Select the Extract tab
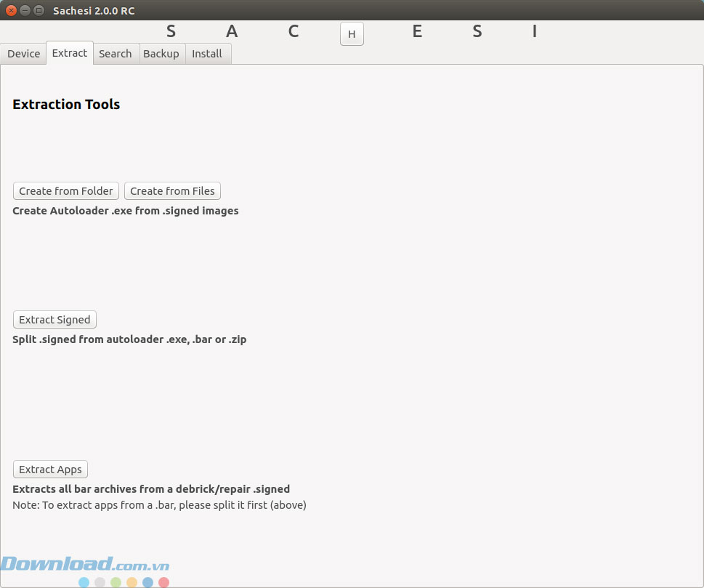The width and height of the screenshot is (704, 588). click(70, 53)
